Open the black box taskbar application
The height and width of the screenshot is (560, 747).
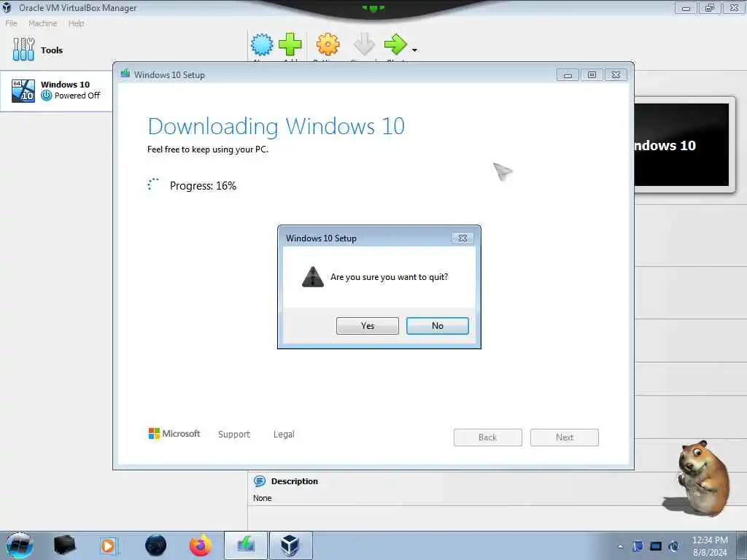(64, 545)
